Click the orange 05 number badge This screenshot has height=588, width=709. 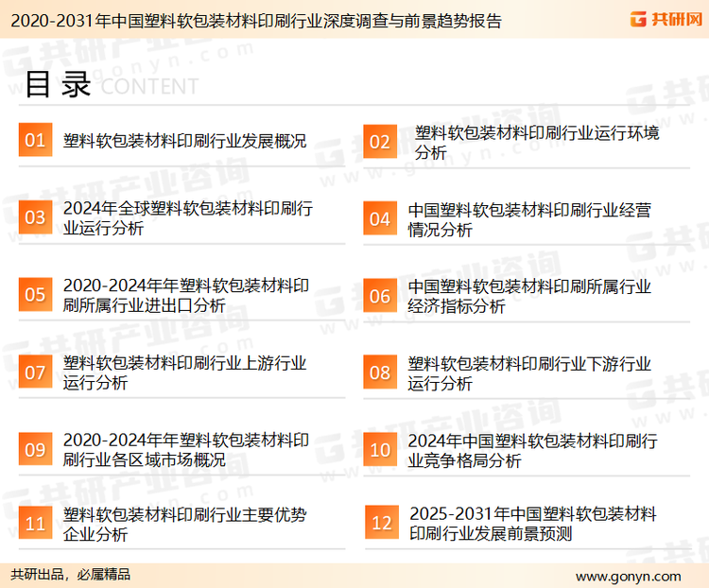35,294
